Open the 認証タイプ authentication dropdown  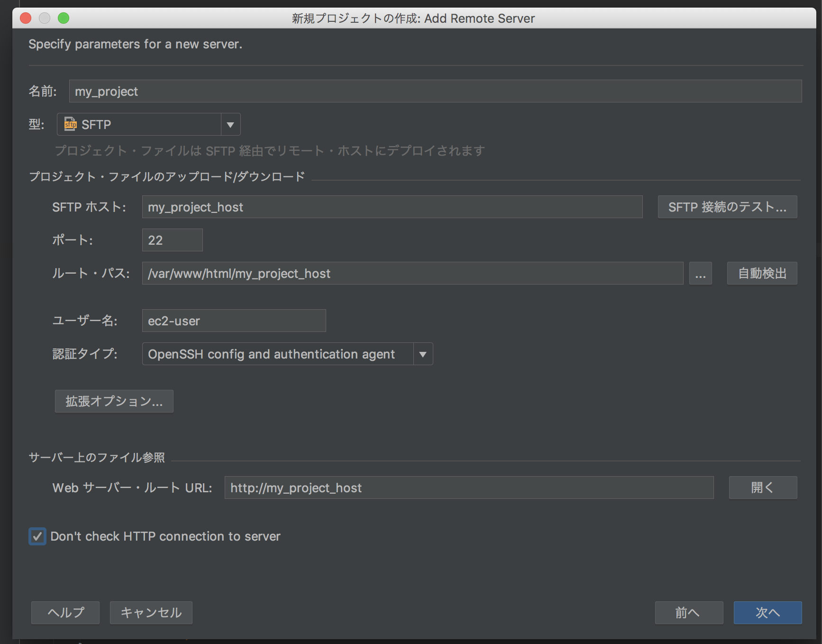pos(422,354)
